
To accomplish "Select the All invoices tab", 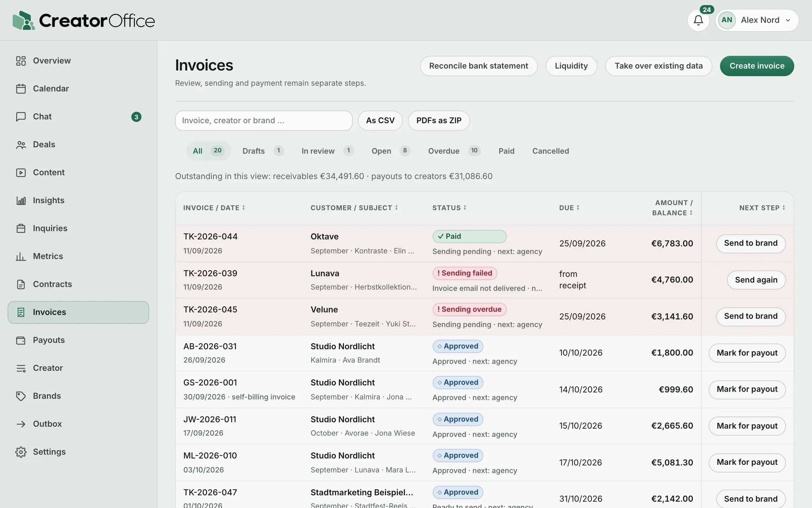I will pyautogui.click(x=208, y=151).
